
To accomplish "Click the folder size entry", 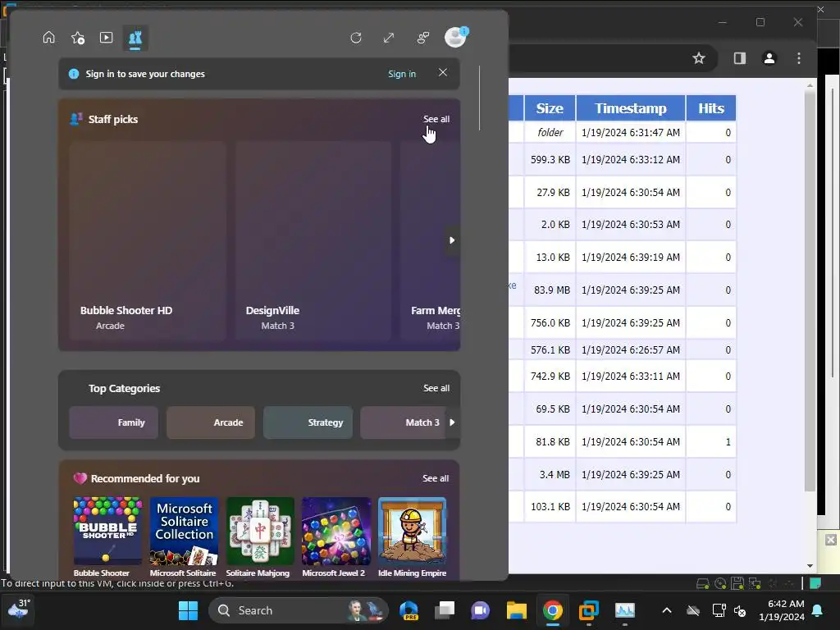I will click(550, 132).
